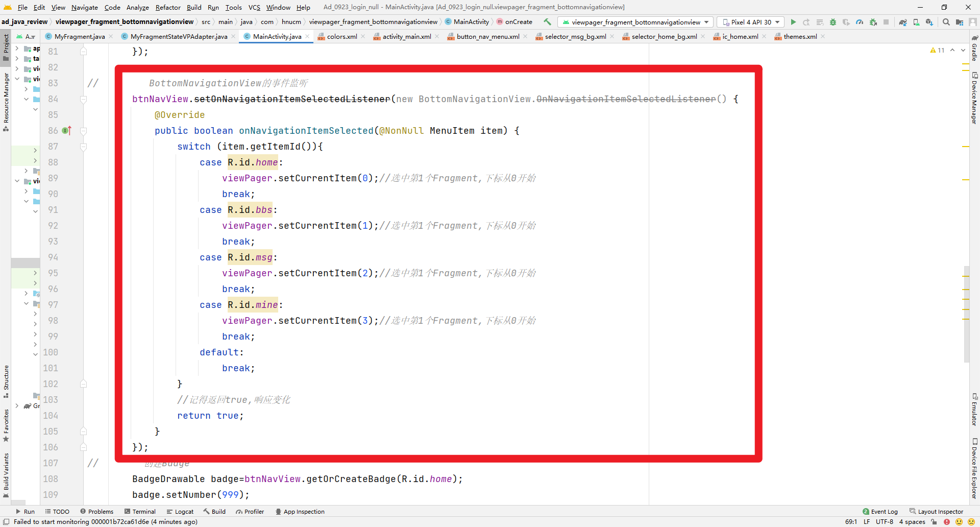Viewport: 980px width, 527px height.
Task: Collapse code fold at line 84
Action: pos(84,100)
